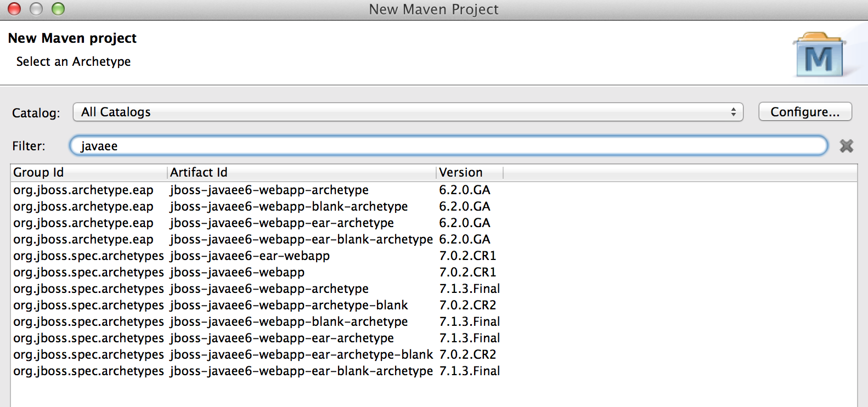Select jboss-javaee6-webapp-ear-archetype version 6.2.0.GA
The height and width of the screenshot is (407, 868).
coord(433,223)
